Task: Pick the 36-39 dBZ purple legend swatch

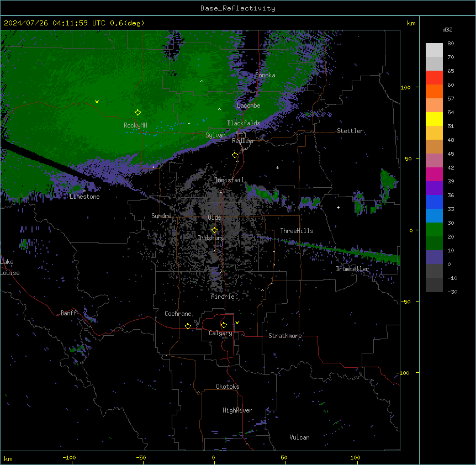Action: pos(434,188)
